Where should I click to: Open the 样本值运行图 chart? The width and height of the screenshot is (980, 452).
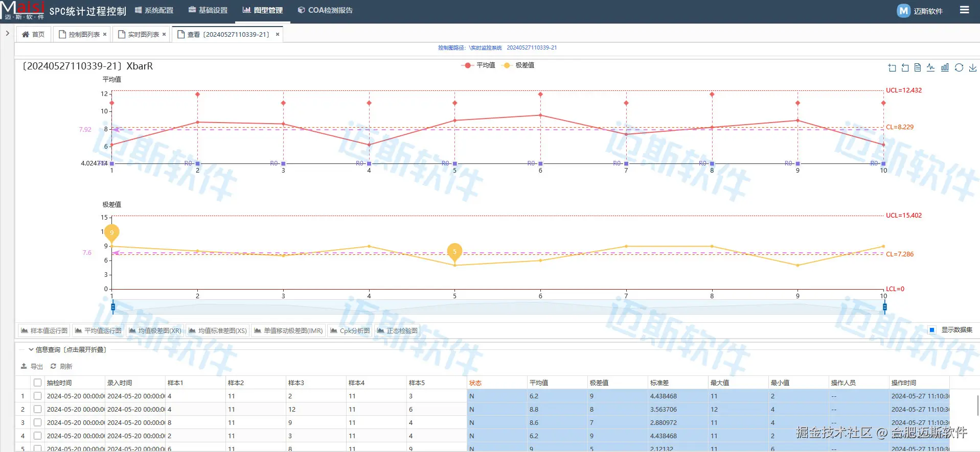[x=44, y=330]
